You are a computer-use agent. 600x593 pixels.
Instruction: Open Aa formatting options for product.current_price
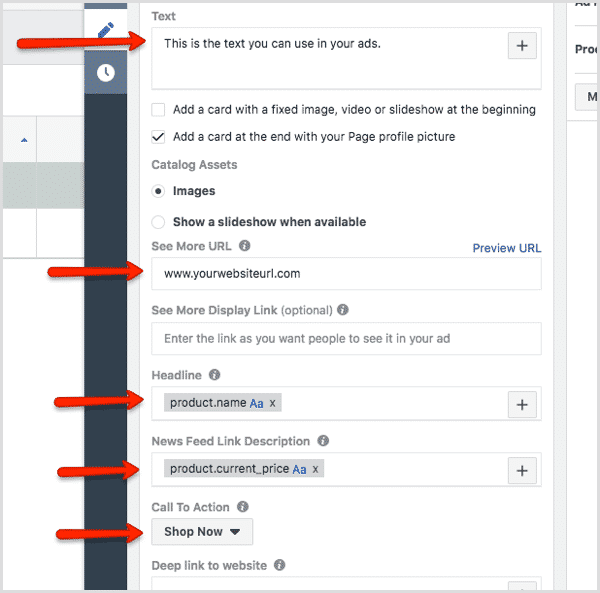click(x=300, y=469)
